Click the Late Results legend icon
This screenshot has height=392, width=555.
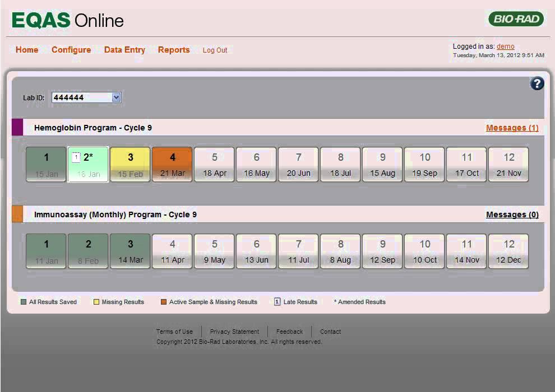(277, 301)
